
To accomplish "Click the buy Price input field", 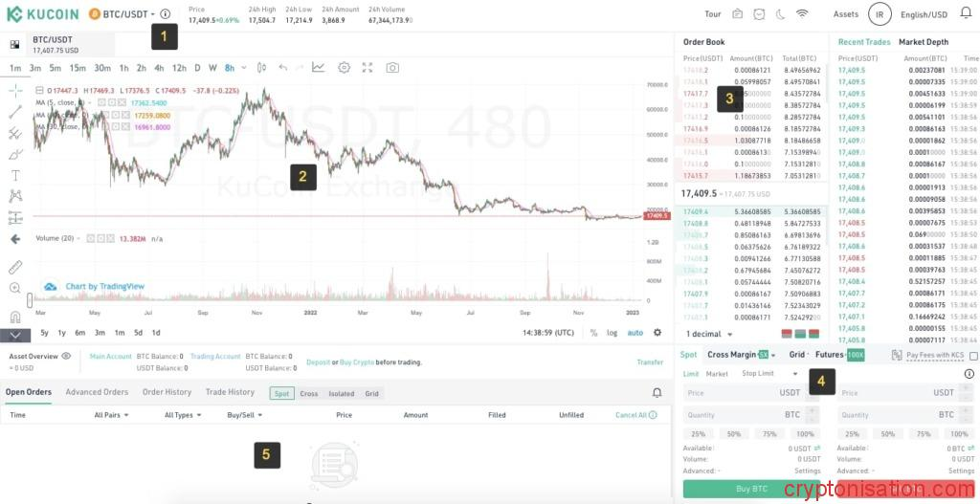I will click(742, 393).
